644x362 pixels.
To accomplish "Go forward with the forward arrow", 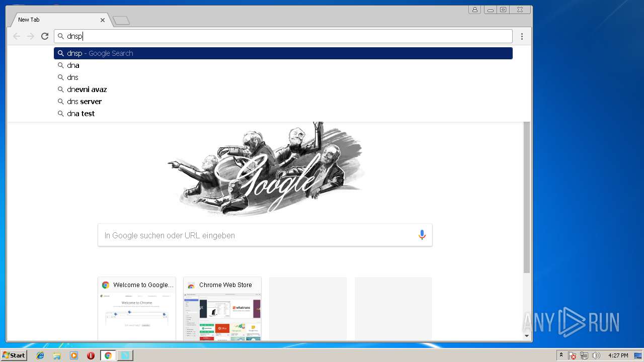I will pos(31,36).
